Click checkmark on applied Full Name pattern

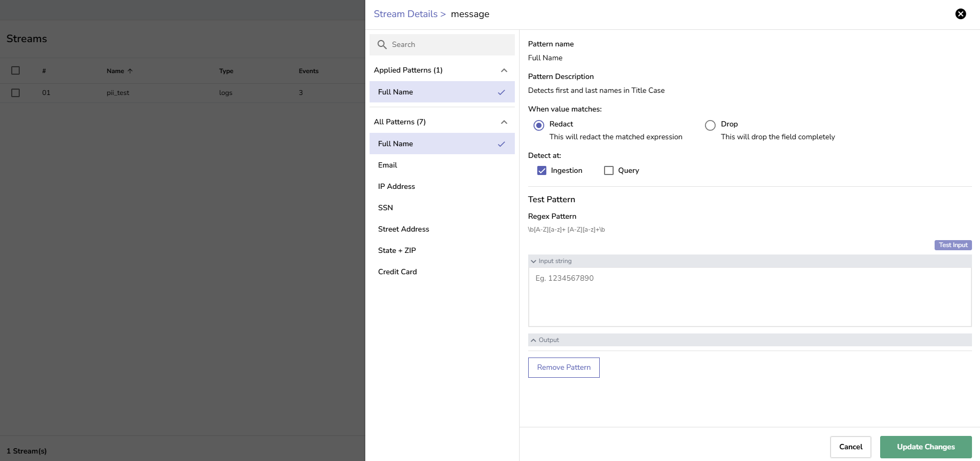501,92
